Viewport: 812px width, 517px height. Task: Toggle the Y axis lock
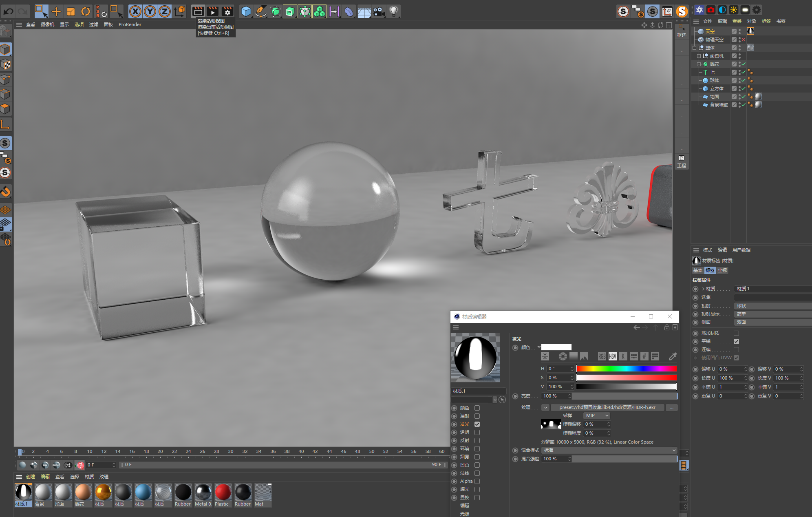coord(150,11)
